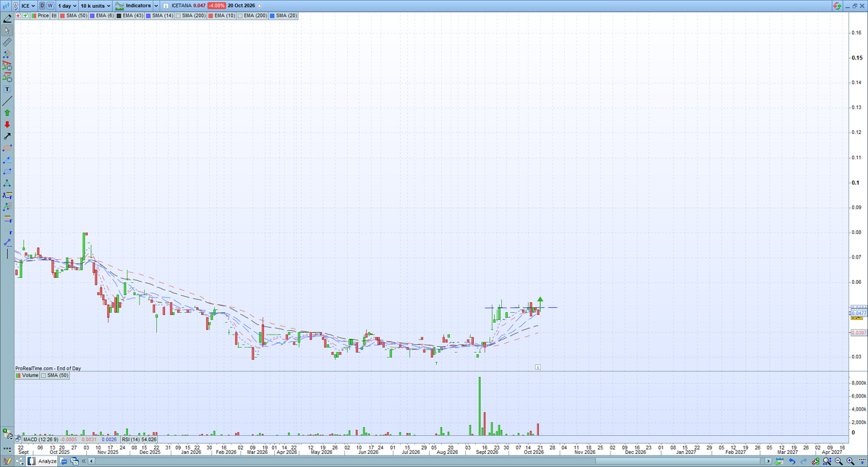Switch to Daily view with D button
The height and width of the screenshot is (467, 868).
point(42,5)
